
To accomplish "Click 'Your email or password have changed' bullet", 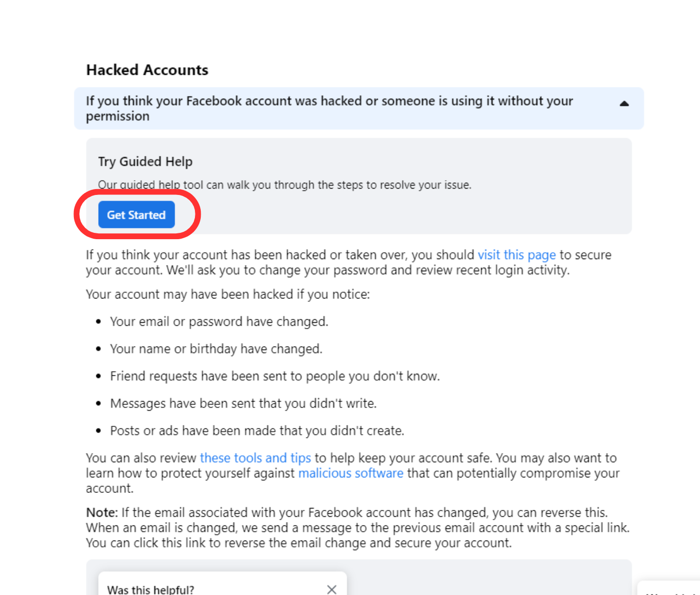I will (x=219, y=322).
